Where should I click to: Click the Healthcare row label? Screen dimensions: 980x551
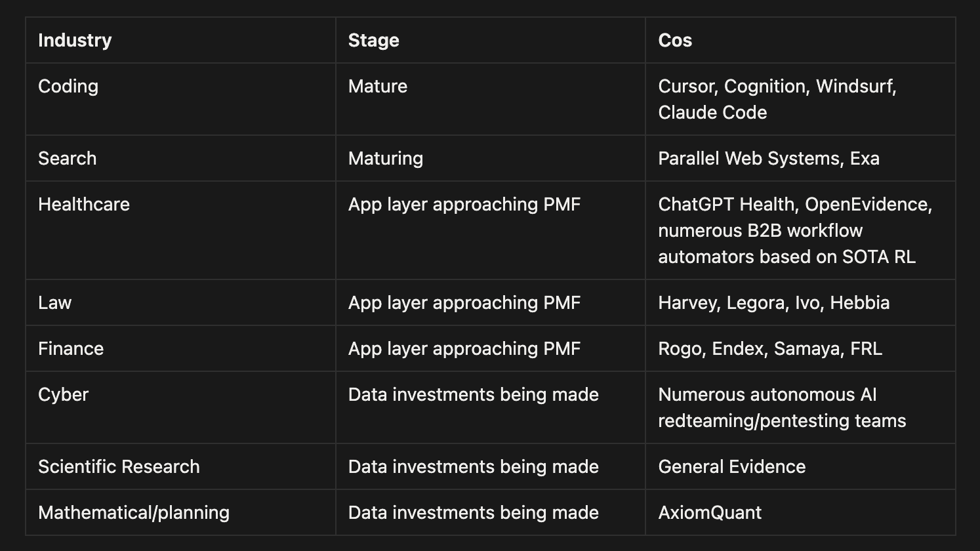180,230
